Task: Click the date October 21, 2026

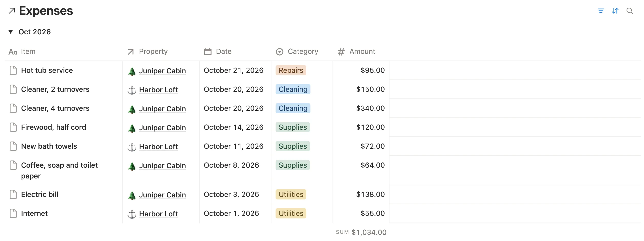Action: coord(233,70)
